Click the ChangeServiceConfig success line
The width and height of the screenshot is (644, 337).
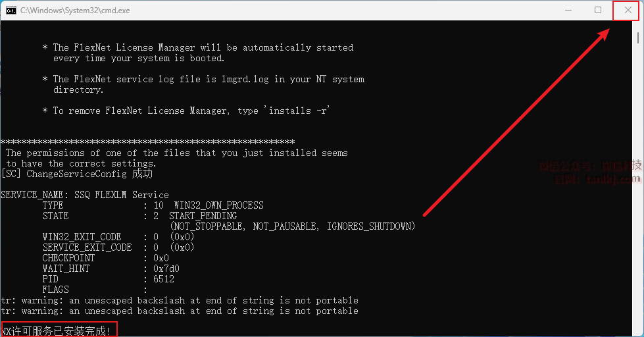pos(77,174)
